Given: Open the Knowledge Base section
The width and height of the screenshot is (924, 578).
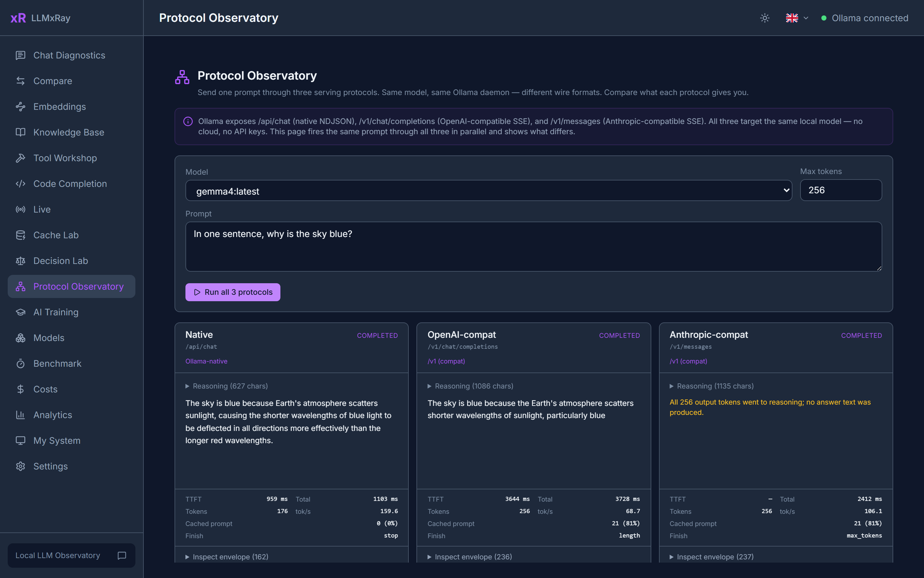Looking at the screenshot, I should [x=72, y=132].
